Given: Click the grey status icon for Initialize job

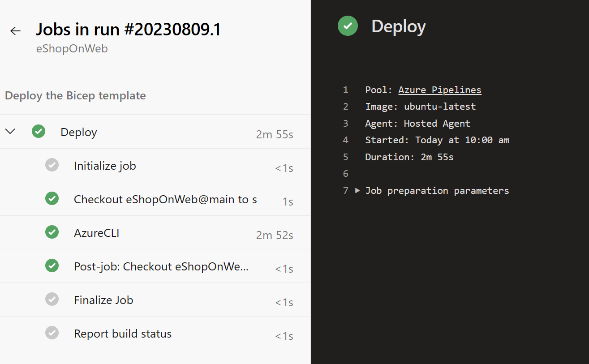Looking at the screenshot, I should coord(52,165).
